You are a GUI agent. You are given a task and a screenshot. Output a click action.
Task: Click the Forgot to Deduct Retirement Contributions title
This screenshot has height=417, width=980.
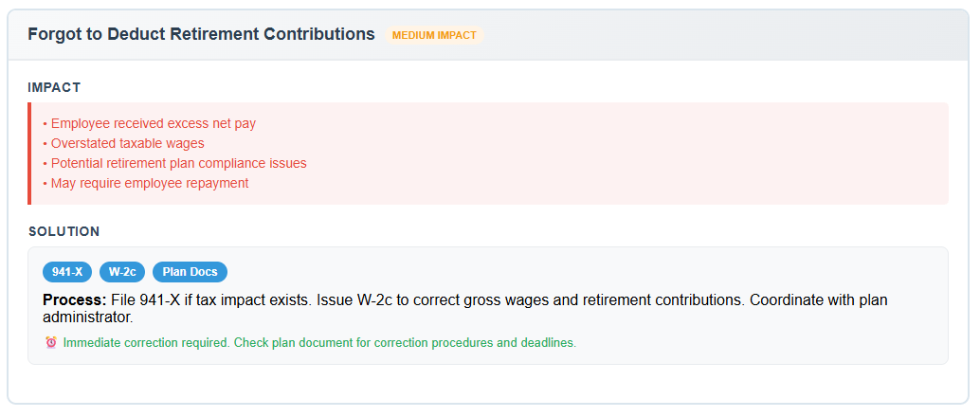point(201,34)
